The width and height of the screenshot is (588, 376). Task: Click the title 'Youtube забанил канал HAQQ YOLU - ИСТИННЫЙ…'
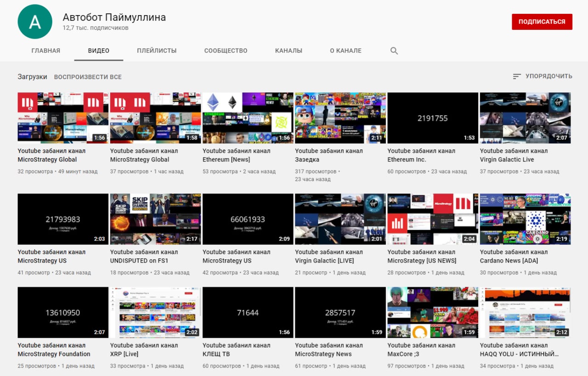tap(520, 350)
